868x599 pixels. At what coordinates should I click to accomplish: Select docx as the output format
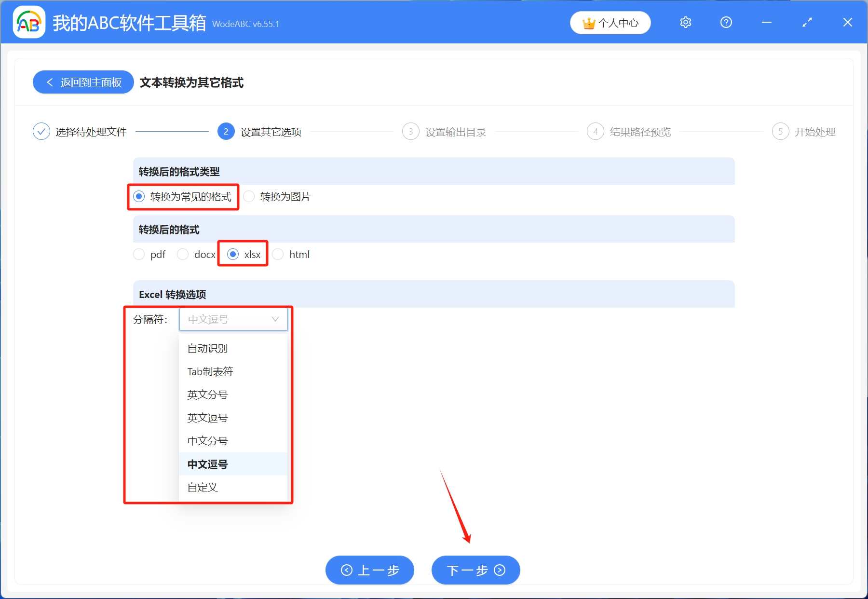tap(183, 254)
